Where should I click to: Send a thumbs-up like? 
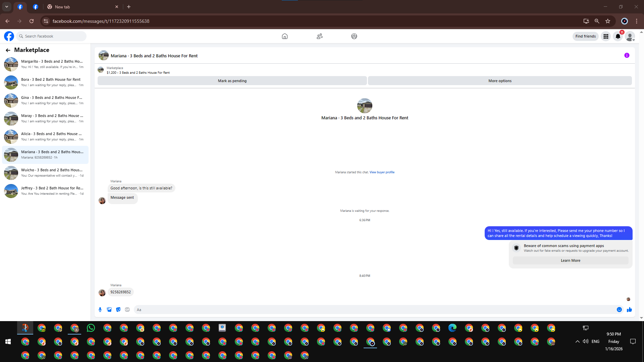629,310
